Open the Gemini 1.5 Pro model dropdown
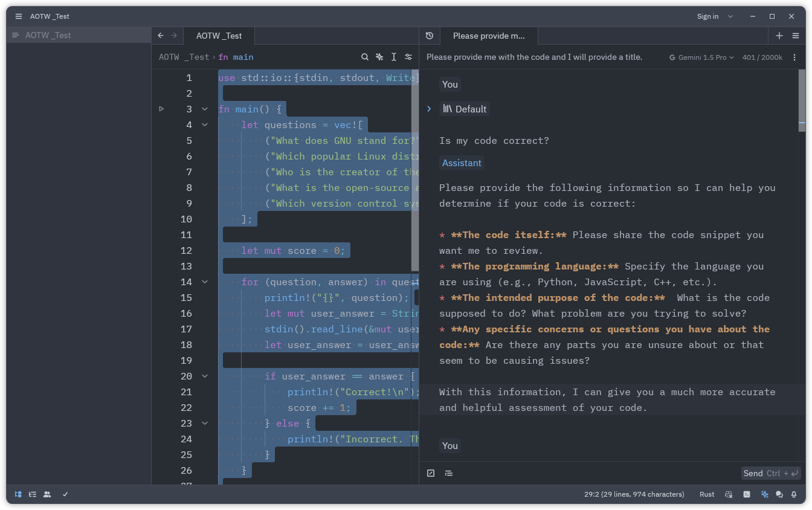The height and width of the screenshot is (510, 812). [x=701, y=57]
